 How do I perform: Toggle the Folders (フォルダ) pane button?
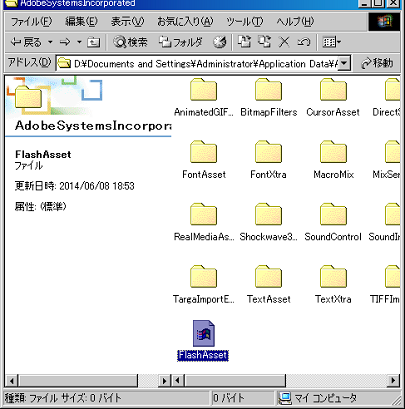[180, 42]
